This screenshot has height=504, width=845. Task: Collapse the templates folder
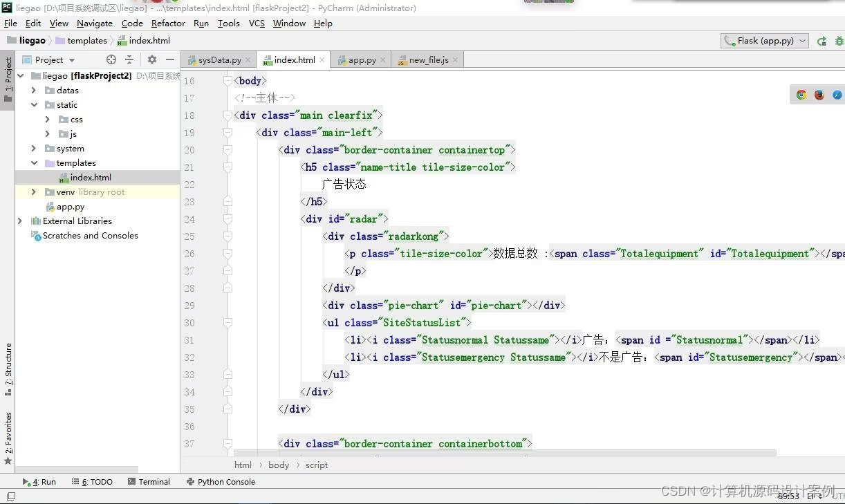click(x=34, y=163)
